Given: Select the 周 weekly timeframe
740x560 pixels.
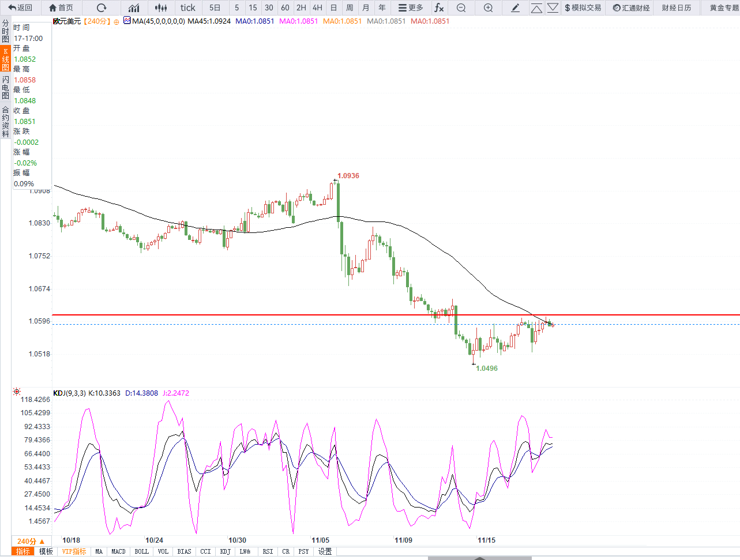Looking at the screenshot, I should pos(350,7).
